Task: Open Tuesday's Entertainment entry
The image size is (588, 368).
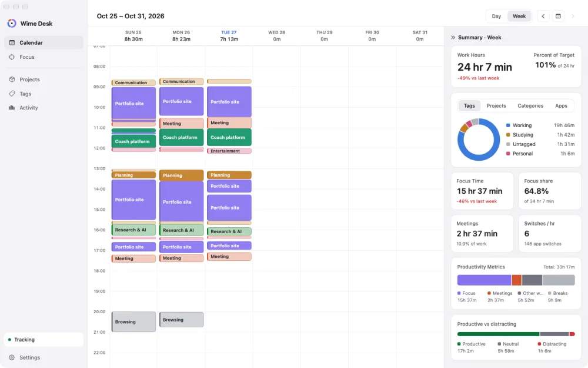Action: [x=229, y=151]
